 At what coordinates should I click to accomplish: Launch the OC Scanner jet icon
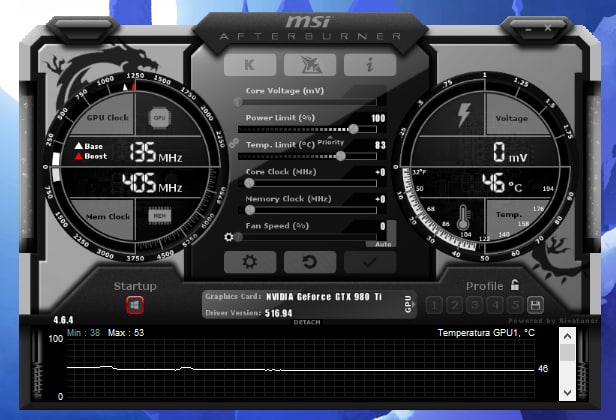coord(310,64)
